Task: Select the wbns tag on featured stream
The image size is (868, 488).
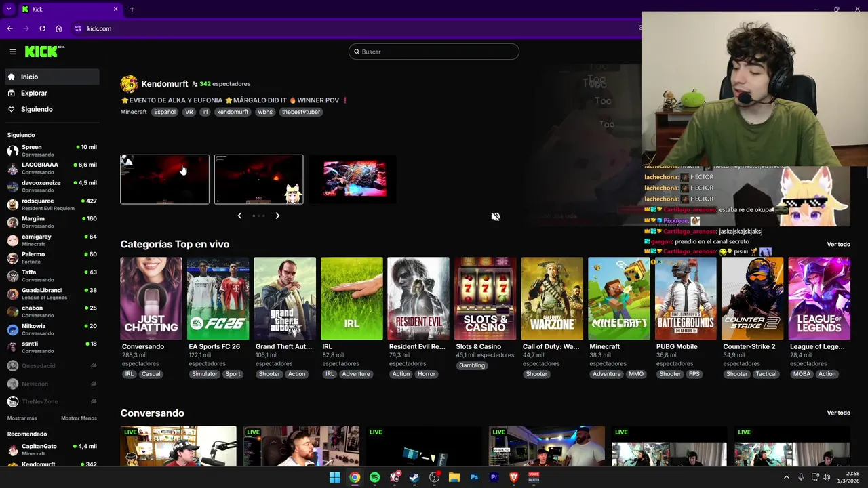Action: [265, 112]
